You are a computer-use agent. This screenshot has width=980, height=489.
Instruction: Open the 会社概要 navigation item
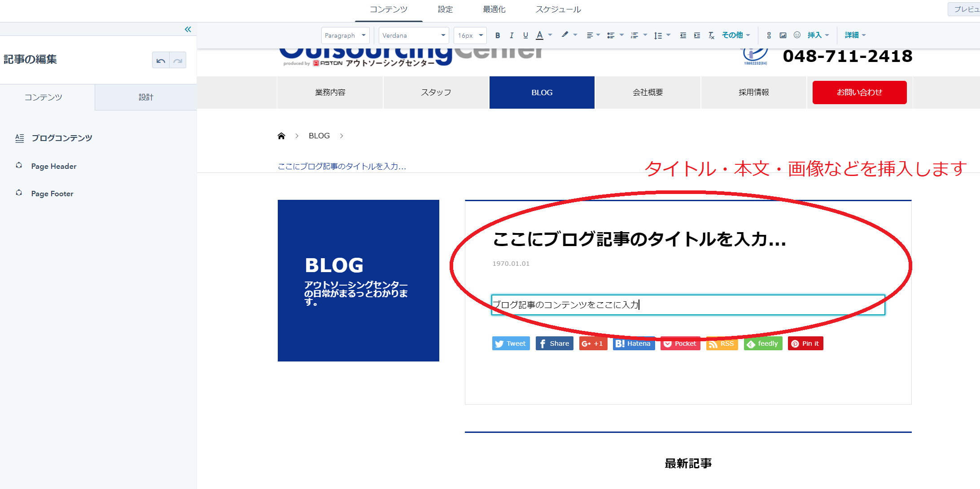tap(648, 93)
